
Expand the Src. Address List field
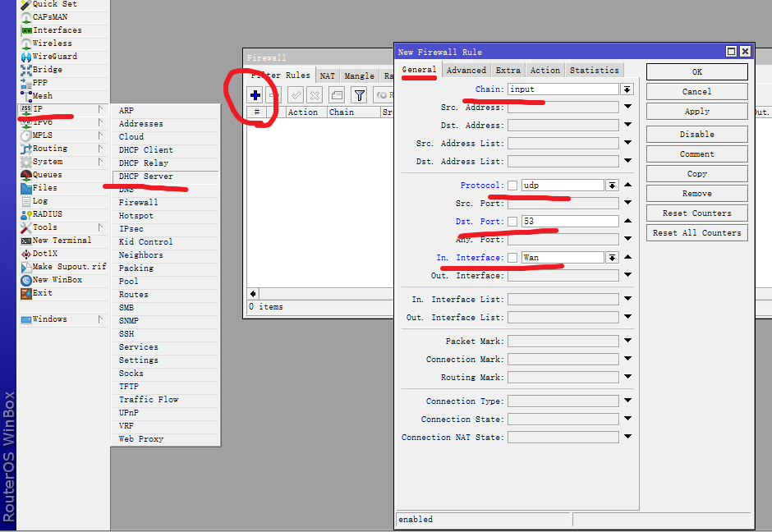point(627,142)
